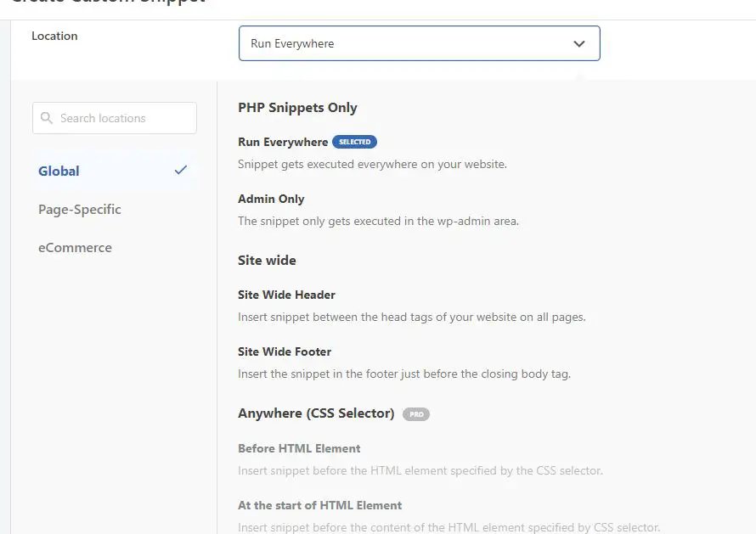
Task: Select the Global locations tab
Action: pos(59,171)
